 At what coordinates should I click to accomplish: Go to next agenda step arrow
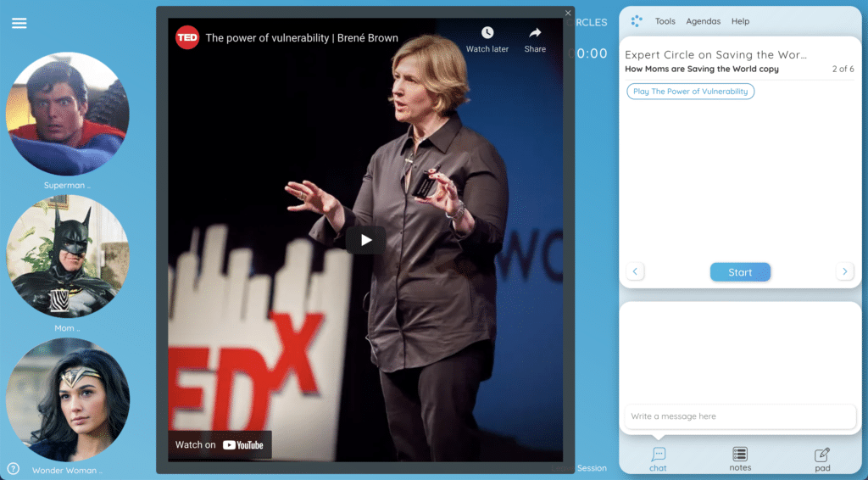[x=845, y=271]
